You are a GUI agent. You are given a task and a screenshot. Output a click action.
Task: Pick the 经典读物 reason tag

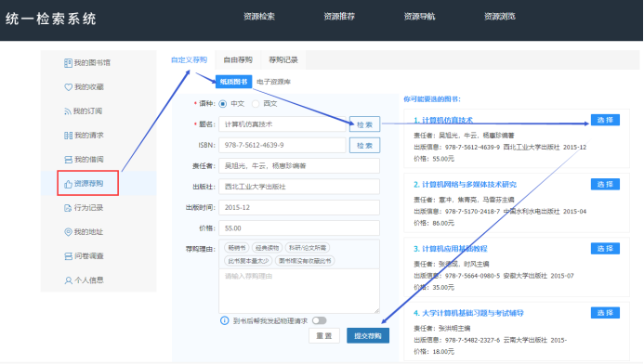(x=267, y=248)
